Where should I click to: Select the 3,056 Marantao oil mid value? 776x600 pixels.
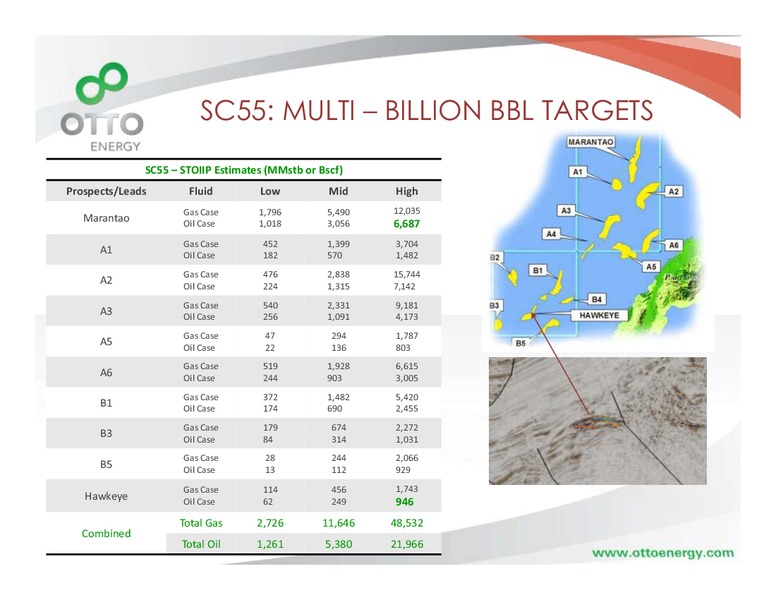(338, 224)
